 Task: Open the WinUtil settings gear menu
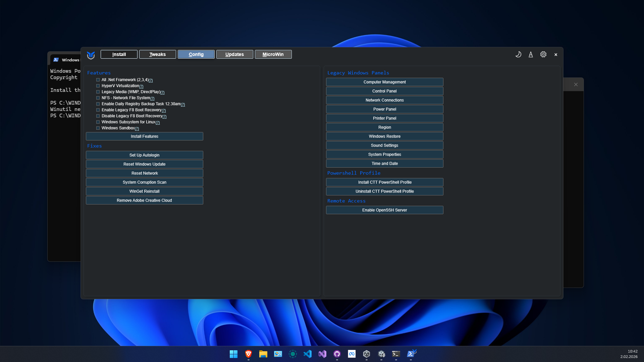[543, 54]
